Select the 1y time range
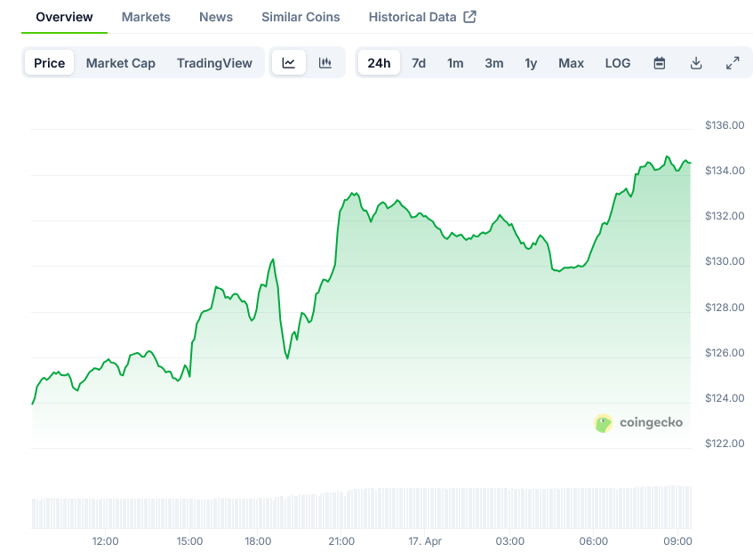Viewport: 753px width, 560px height. pos(531,63)
